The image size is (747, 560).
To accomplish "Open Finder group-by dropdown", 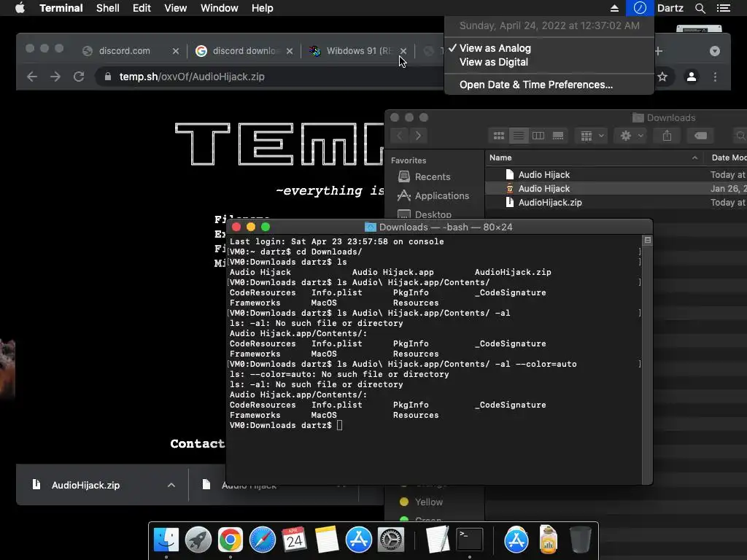I will [x=592, y=136].
